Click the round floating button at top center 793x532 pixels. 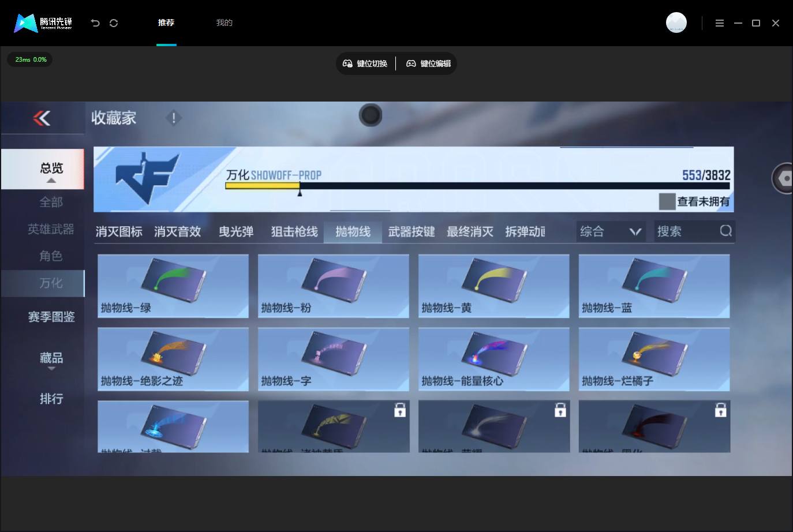(x=371, y=115)
